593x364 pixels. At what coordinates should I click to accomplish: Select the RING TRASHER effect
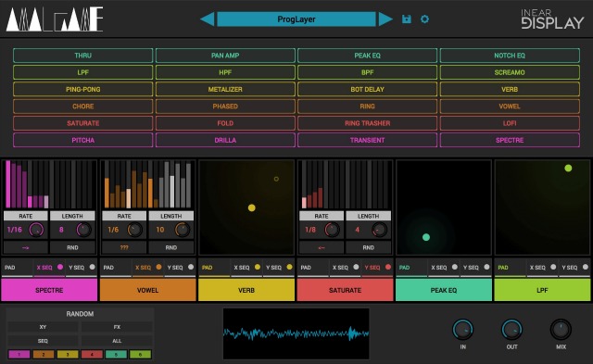point(367,123)
